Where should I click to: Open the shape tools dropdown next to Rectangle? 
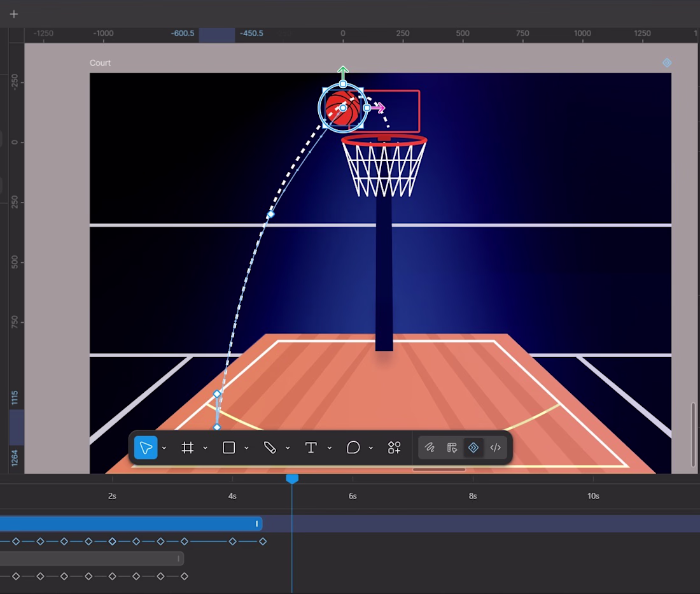(246, 448)
